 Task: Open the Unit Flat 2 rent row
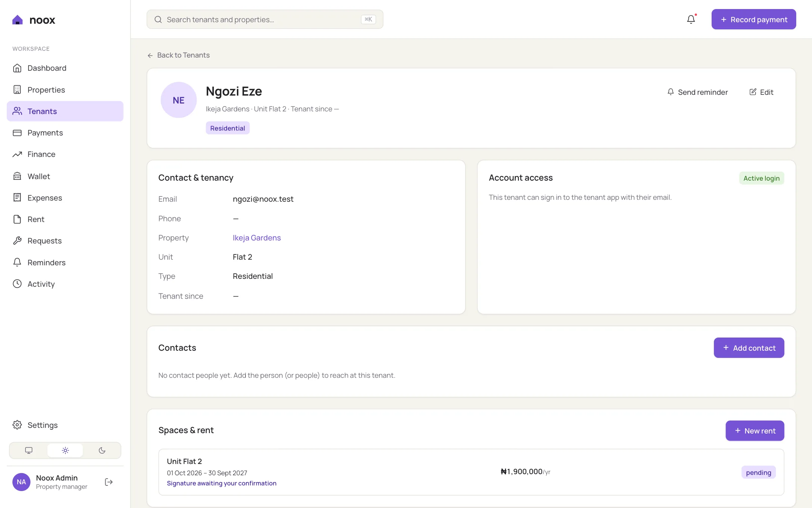pos(471,472)
